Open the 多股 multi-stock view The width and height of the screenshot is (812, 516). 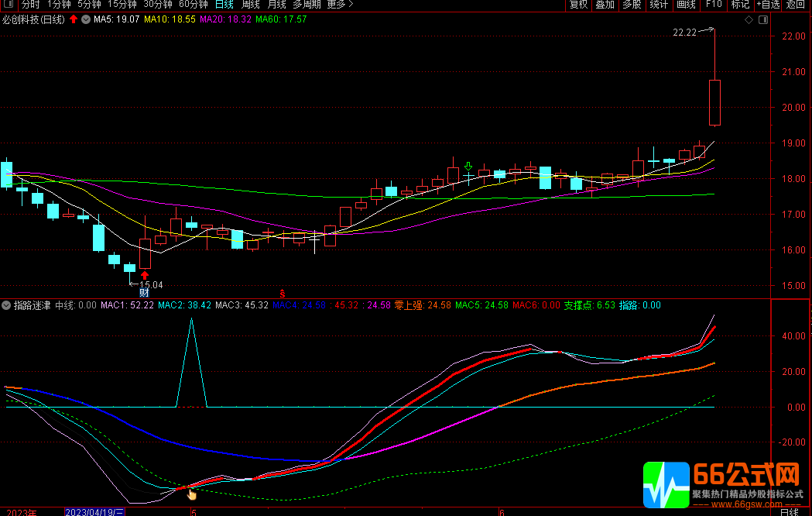click(x=632, y=5)
